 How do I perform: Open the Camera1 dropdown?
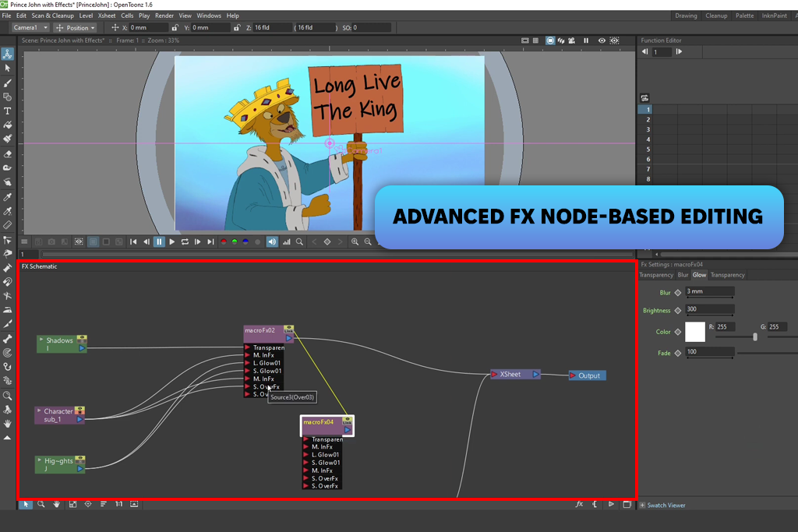(x=30, y=27)
